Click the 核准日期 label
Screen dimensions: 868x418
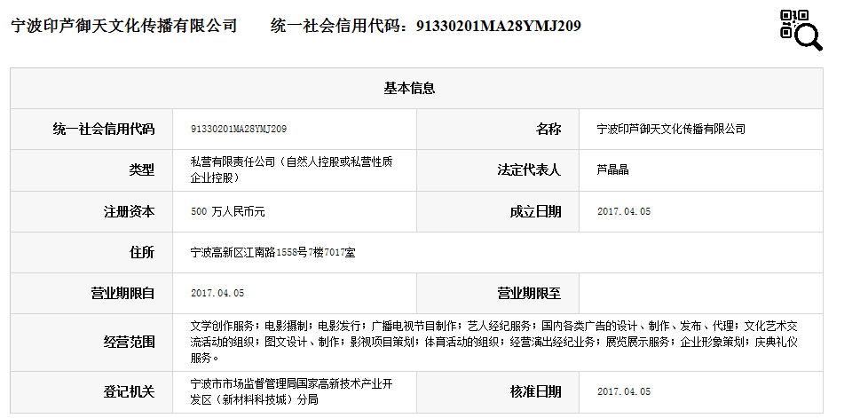(x=535, y=392)
